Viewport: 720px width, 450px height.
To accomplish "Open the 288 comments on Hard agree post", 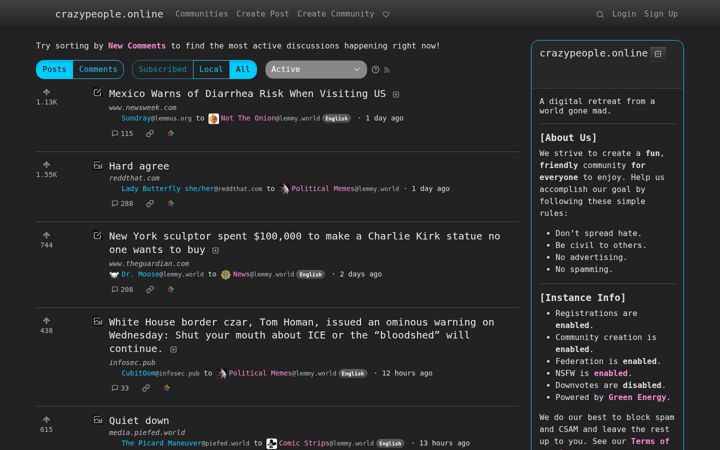I will pyautogui.click(x=122, y=203).
